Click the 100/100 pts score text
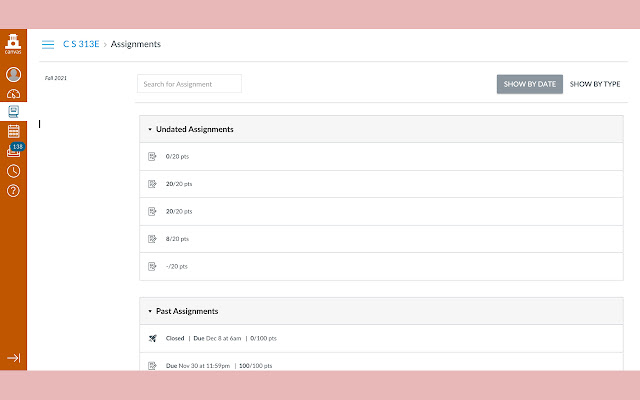Image resolution: width=640 pixels, height=400 pixels. click(x=256, y=366)
